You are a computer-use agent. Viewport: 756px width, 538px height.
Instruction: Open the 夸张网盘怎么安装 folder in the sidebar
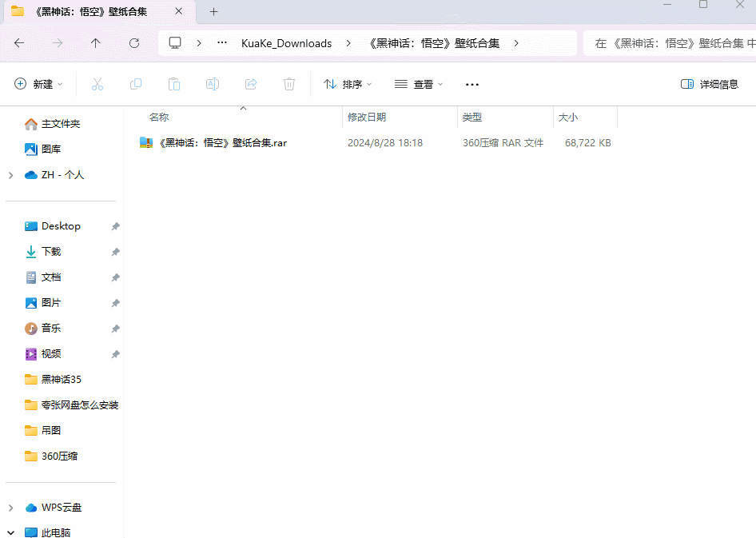coord(71,405)
